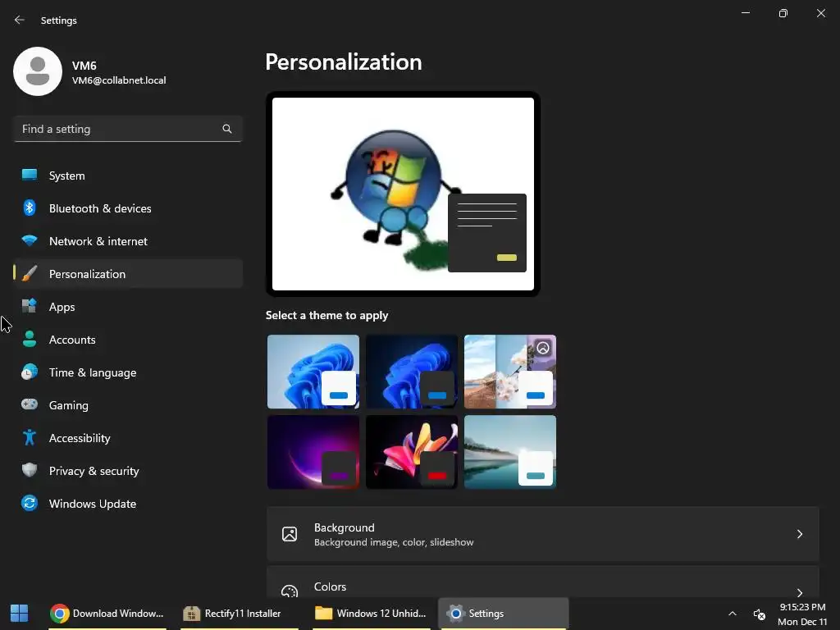Open Privacy & security settings
This screenshot has width=840, height=630.
[128, 471]
